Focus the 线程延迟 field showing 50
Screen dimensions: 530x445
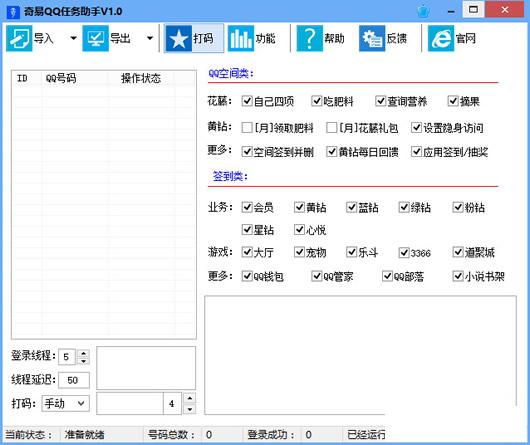click(x=74, y=380)
